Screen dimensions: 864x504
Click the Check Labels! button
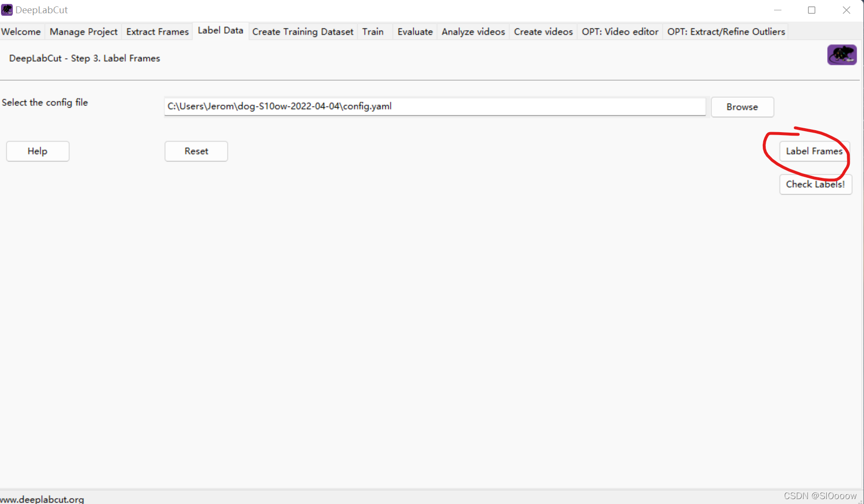click(x=816, y=184)
